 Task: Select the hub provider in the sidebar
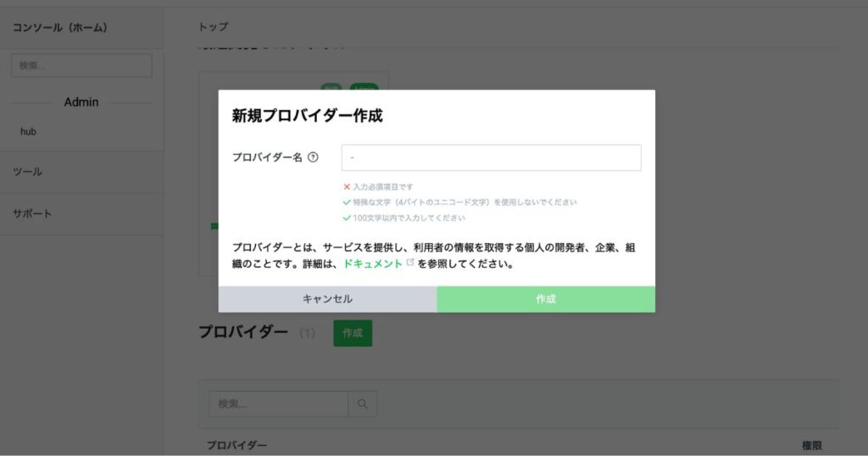(x=28, y=131)
